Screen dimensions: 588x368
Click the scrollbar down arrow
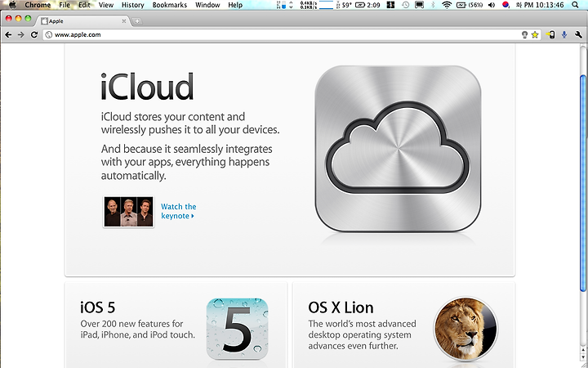[x=583, y=357]
